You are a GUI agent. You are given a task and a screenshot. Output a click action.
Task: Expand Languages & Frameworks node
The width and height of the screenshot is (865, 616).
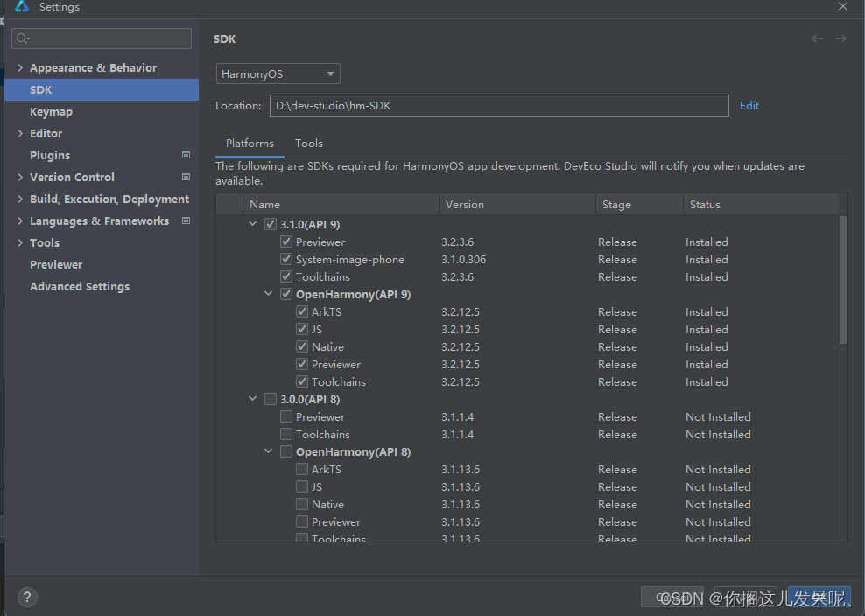point(20,221)
